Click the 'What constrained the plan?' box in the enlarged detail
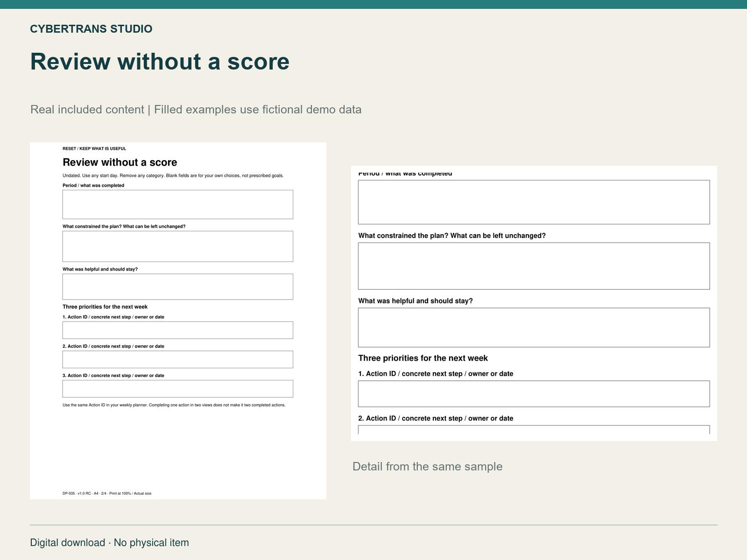 (534, 266)
